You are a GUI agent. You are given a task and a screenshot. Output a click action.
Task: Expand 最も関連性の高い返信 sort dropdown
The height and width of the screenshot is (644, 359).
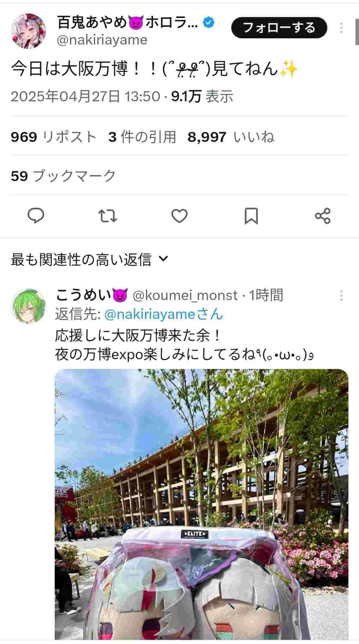[x=90, y=259]
